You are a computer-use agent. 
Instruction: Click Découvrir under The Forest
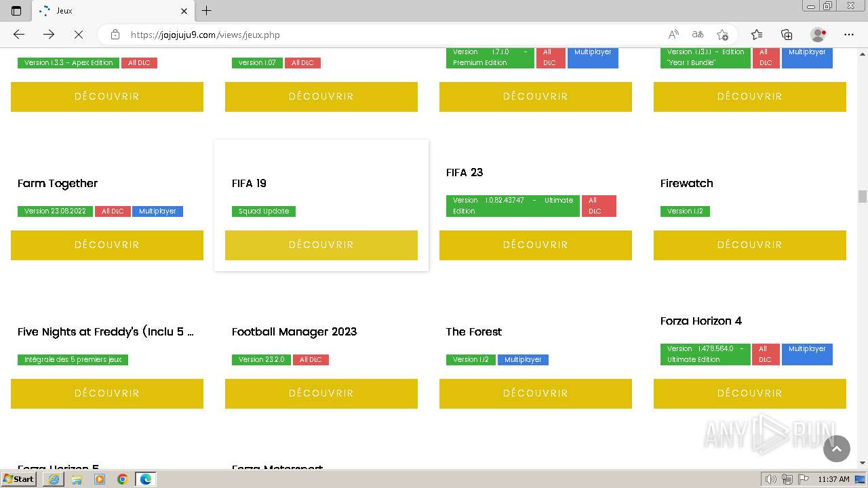536,394
